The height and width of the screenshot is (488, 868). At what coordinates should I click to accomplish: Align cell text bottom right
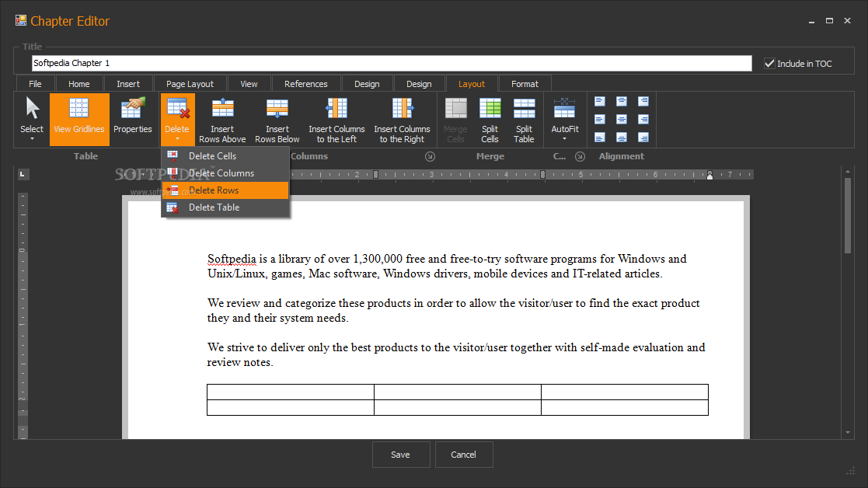[x=643, y=138]
